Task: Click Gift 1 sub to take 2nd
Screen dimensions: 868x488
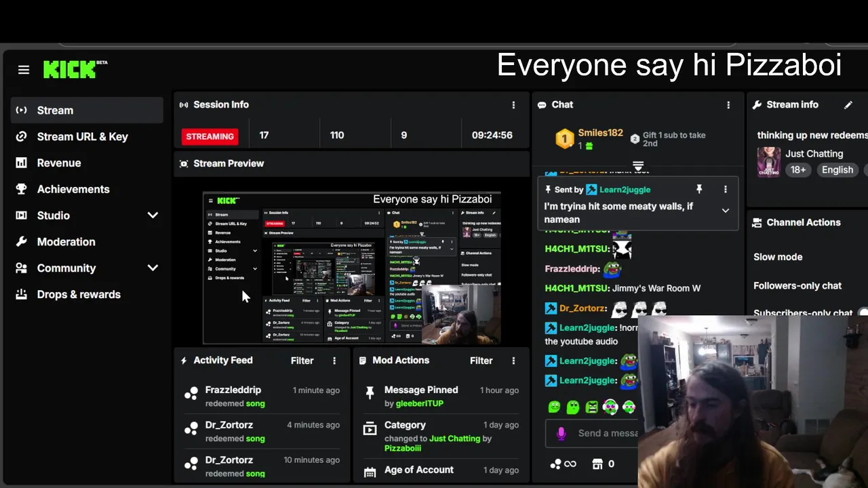Action: click(x=674, y=139)
